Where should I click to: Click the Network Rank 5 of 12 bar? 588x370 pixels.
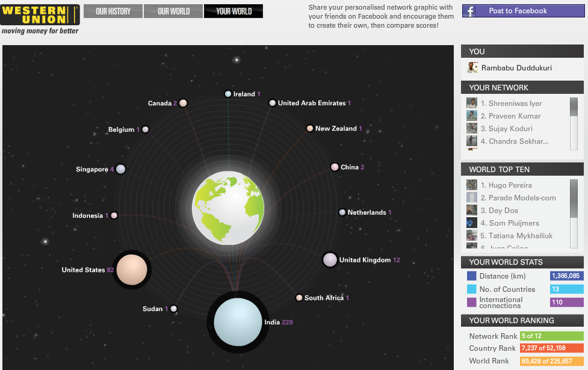(x=552, y=336)
